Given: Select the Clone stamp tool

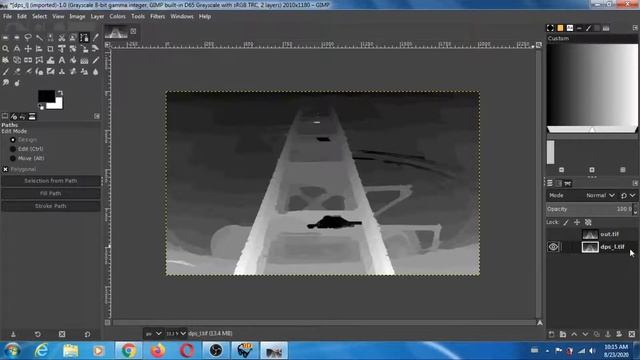Looking at the screenshot, I should 62,72.
